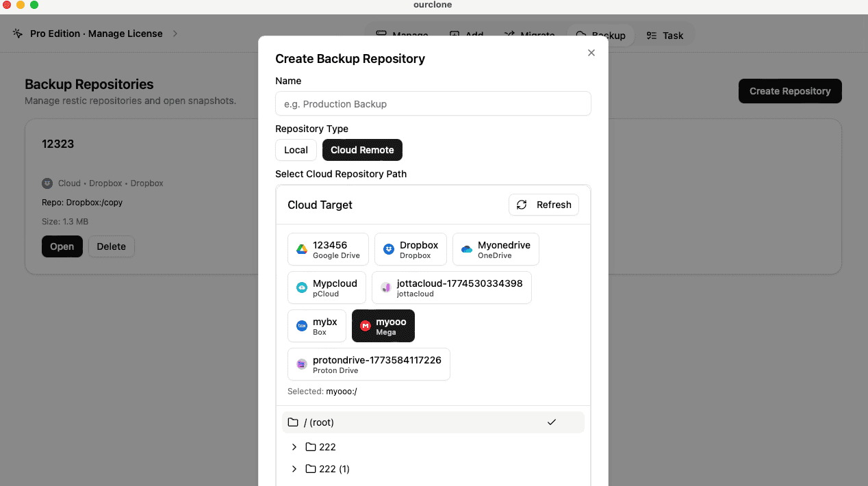Switch to the Migrate tab
The height and width of the screenshot is (486, 868).
pos(529,34)
